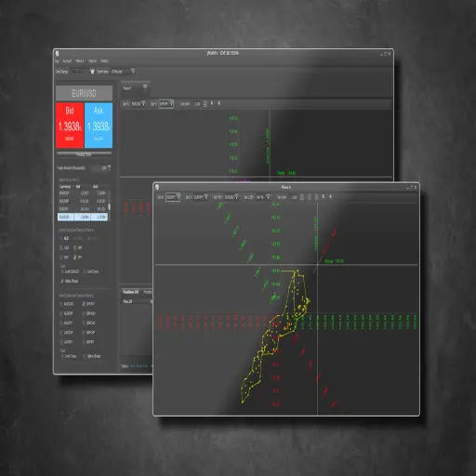476x476 pixels.
Task: Toggle the AUDCHF checkbox
Action: coord(61,313)
